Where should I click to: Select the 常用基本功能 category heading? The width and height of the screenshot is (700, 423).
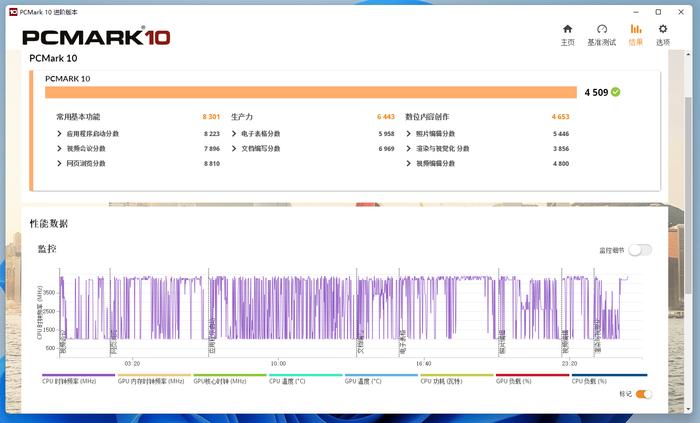(x=78, y=117)
